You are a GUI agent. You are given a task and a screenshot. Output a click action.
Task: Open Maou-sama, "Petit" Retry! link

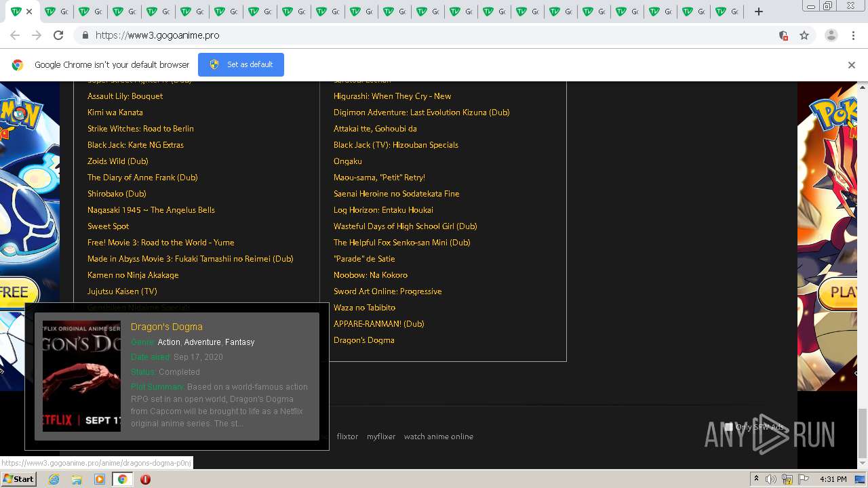[x=379, y=178]
